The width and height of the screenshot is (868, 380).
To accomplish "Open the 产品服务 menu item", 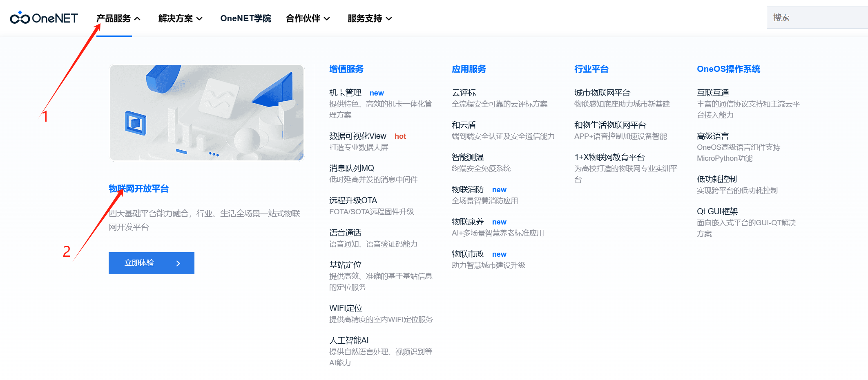I will click(114, 18).
